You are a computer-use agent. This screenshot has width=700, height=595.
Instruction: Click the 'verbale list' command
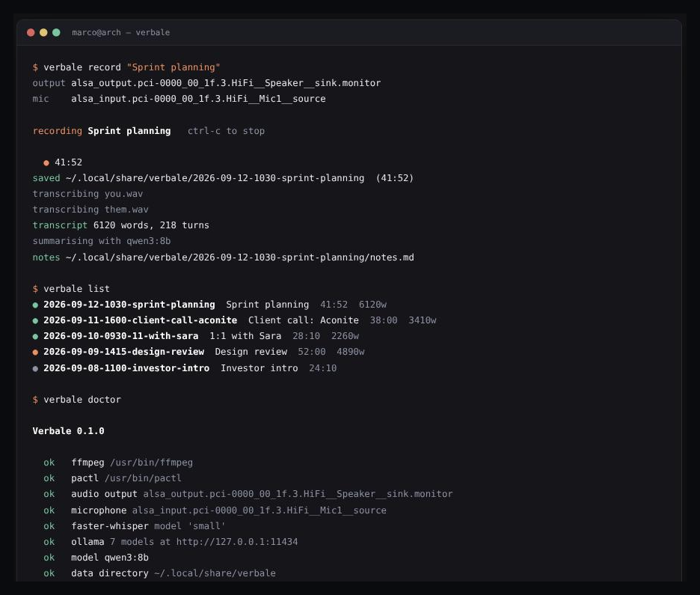[x=76, y=289]
